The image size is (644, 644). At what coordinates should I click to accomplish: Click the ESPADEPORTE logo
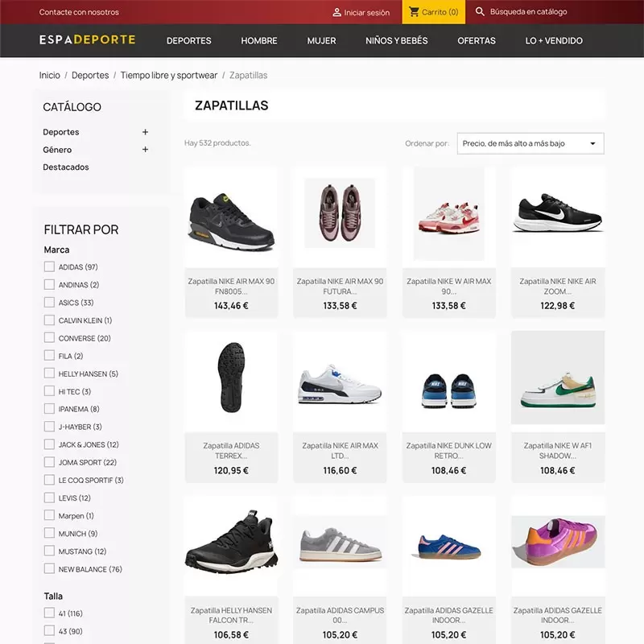[88, 39]
